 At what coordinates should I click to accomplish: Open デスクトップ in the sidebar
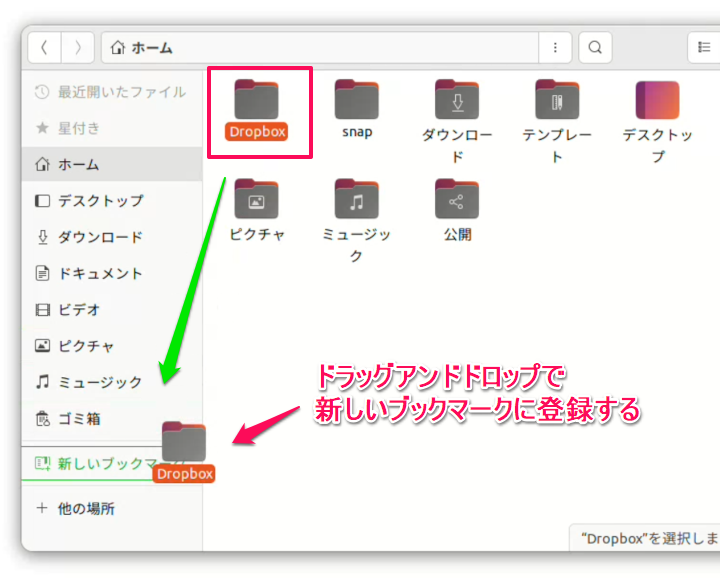(x=112, y=201)
